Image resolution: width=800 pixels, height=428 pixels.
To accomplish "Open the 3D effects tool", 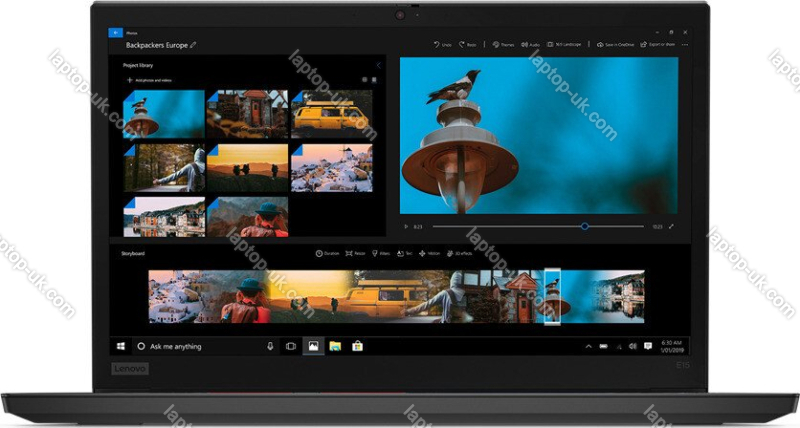I will (x=461, y=254).
